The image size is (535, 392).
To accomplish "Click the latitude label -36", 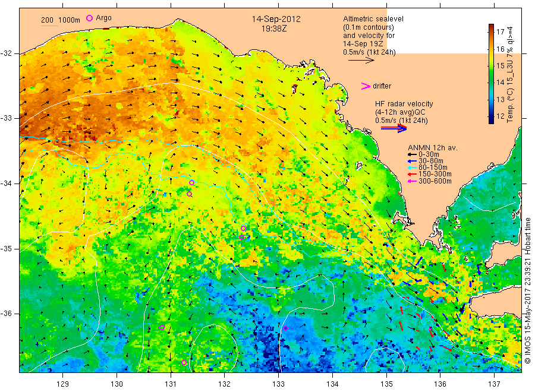I will [6, 314].
